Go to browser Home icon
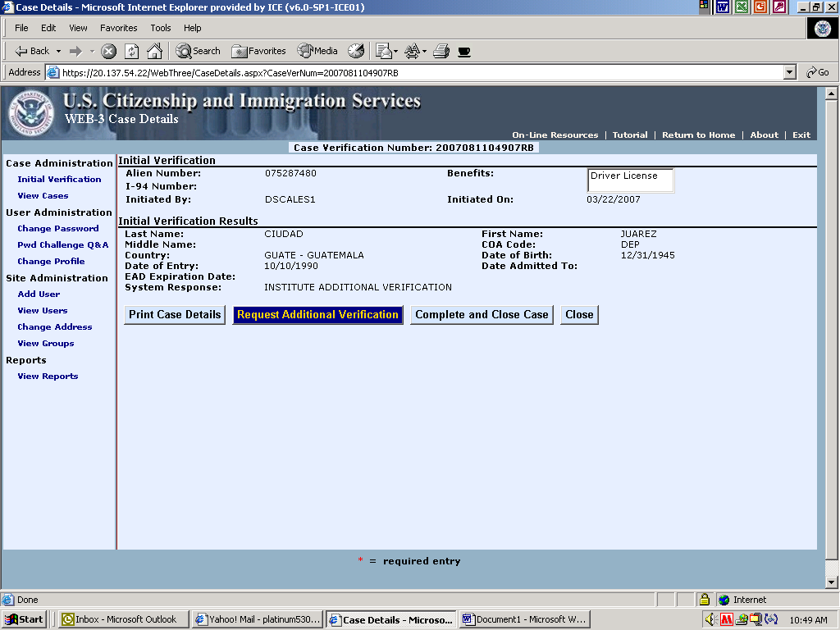Viewport: 840px width, 630px height. (154, 51)
